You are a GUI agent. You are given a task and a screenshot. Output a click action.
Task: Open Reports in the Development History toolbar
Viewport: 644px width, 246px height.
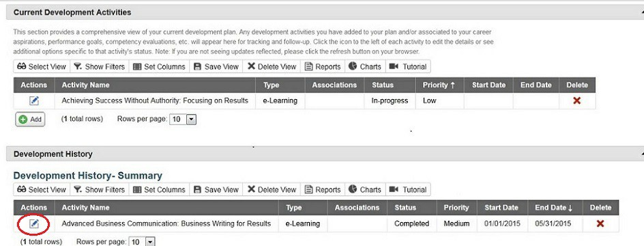[323, 190]
